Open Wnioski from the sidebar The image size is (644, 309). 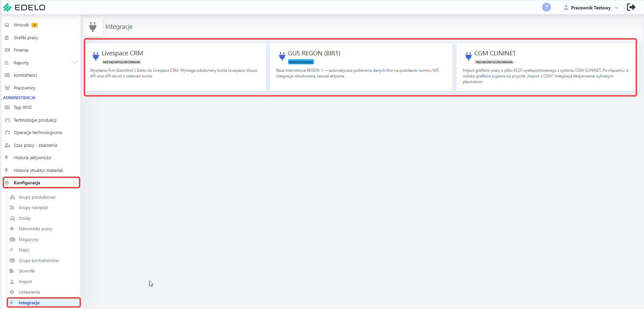(x=21, y=25)
